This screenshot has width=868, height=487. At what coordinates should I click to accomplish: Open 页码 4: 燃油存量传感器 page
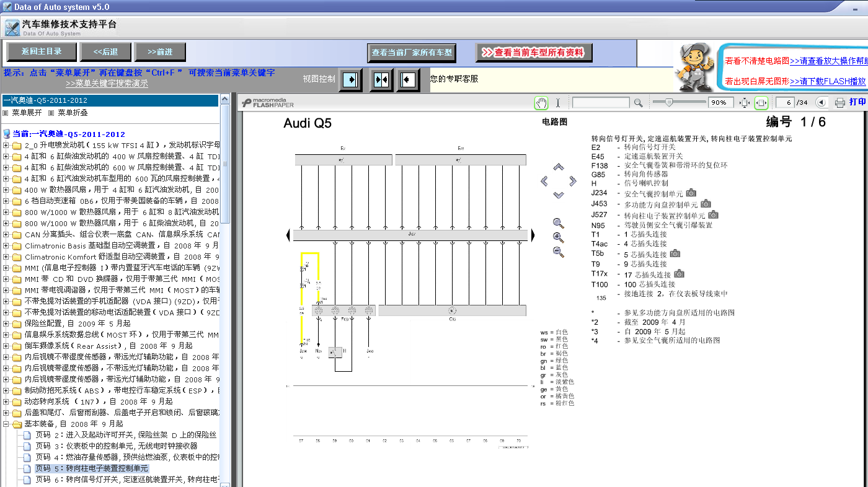(x=127, y=457)
